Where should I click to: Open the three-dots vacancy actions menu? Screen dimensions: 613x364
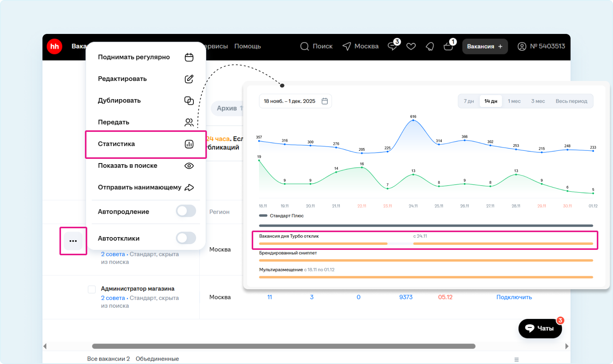tap(73, 241)
